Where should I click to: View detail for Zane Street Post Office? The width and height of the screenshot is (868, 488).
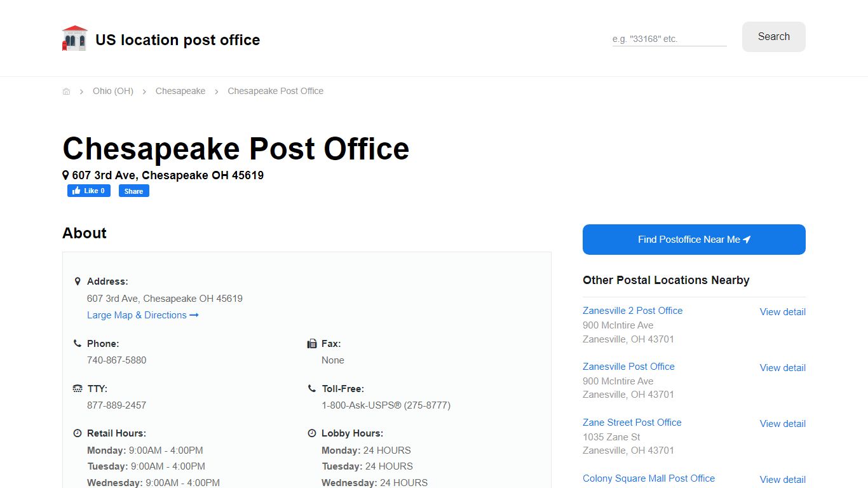point(783,424)
